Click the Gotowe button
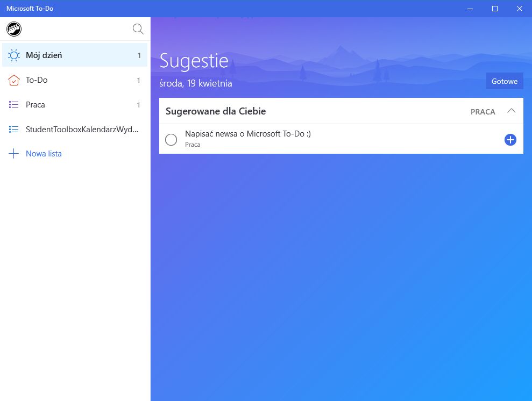 click(505, 81)
